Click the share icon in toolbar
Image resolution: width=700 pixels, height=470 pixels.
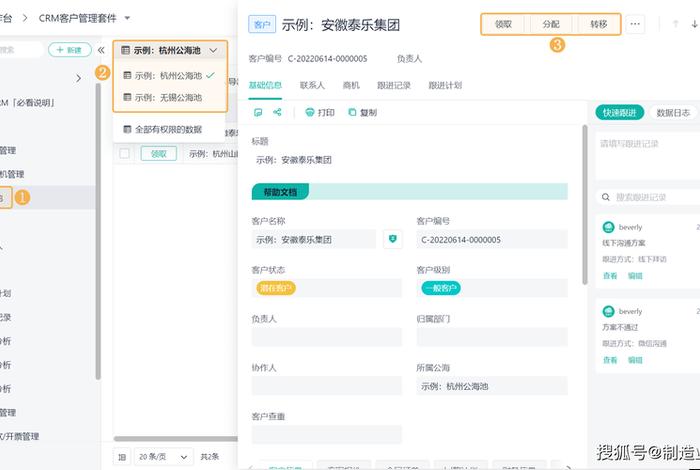[277, 112]
